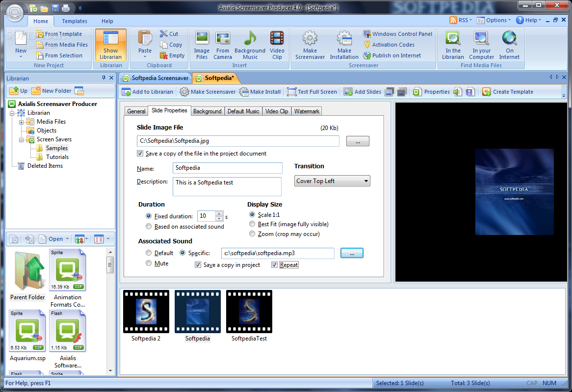Select Default associated sound
This screenshot has width=572, height=392.
(x=149, y=253)
